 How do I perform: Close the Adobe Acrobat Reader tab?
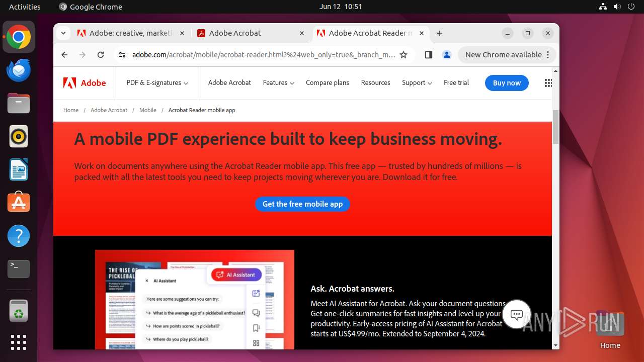click(422, 33)
